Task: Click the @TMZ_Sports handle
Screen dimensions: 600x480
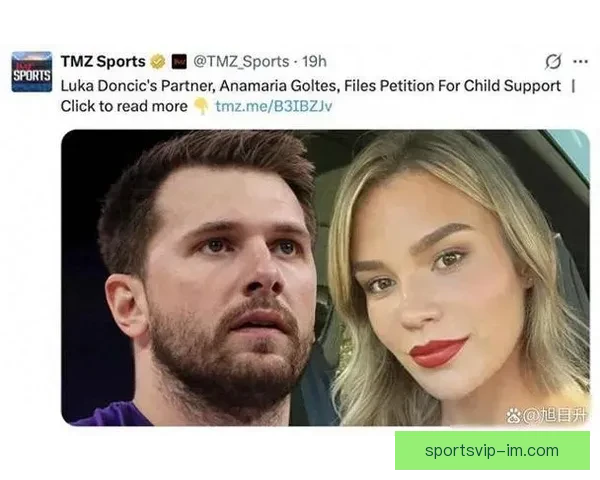Action: tap(241, 62)
